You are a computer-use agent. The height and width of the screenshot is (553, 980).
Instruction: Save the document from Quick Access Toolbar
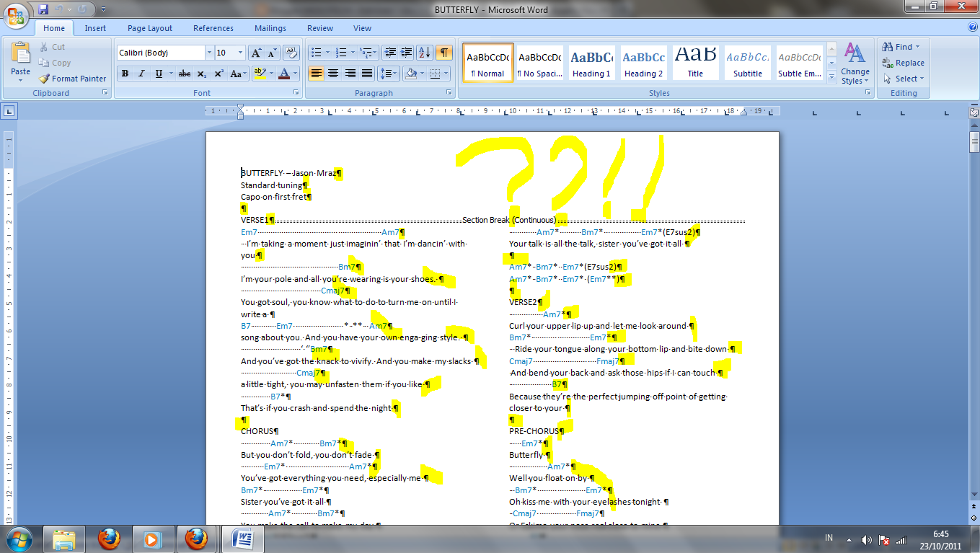(43, 10)
